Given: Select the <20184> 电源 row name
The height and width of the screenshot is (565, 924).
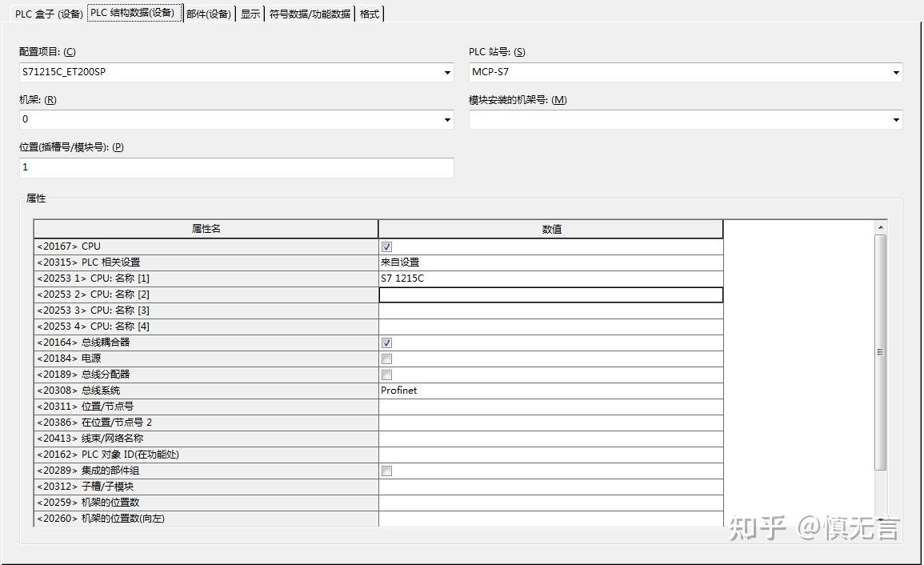Looking at the screenshot, I should [206, 359].
